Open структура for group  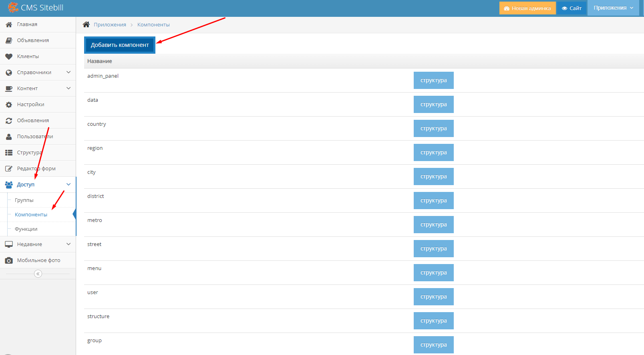coord(434,345)
